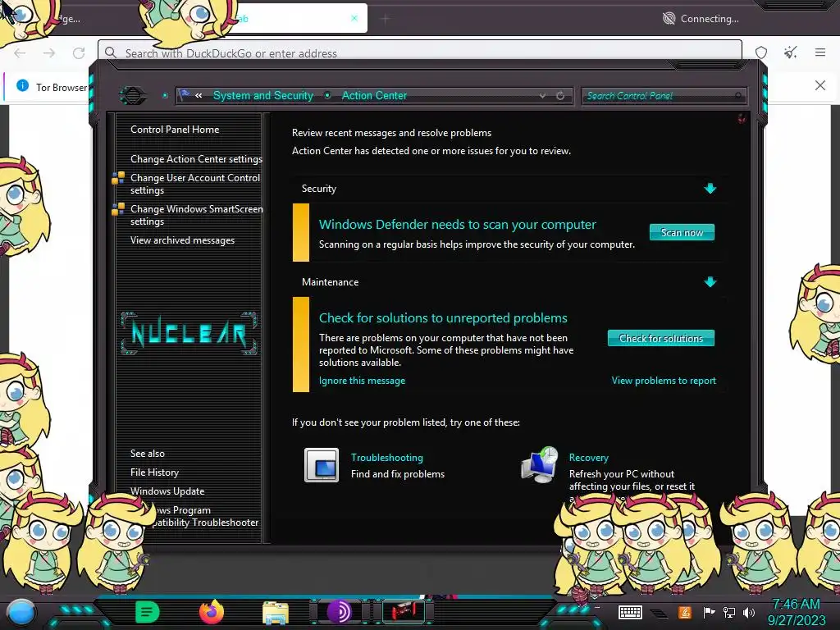Reload the page in Tor Browser
This screenshot has height=630, width=840.
coord(79,52)
